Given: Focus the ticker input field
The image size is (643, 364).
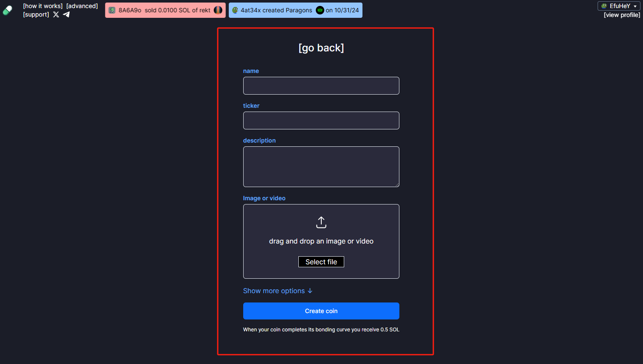Looking at the screenshot, I should (321, 120).
